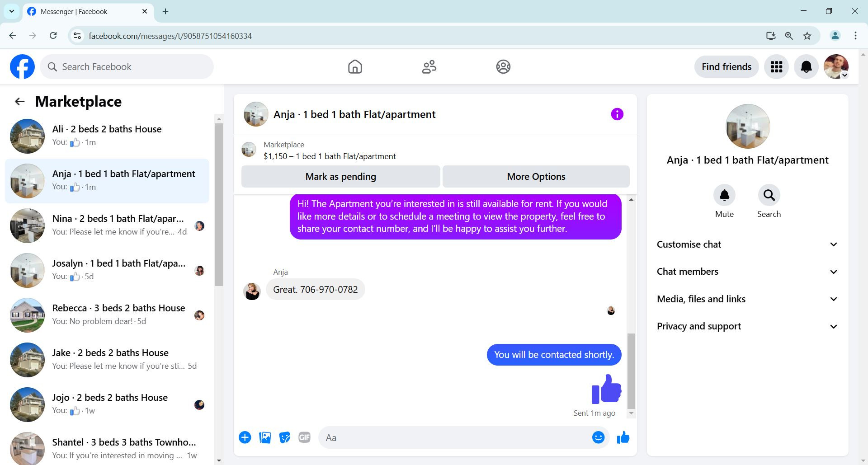This screenshot has height=465, width=868.
Task: Open the Chrome tab search dropdown
Action: tap(12, 11)
